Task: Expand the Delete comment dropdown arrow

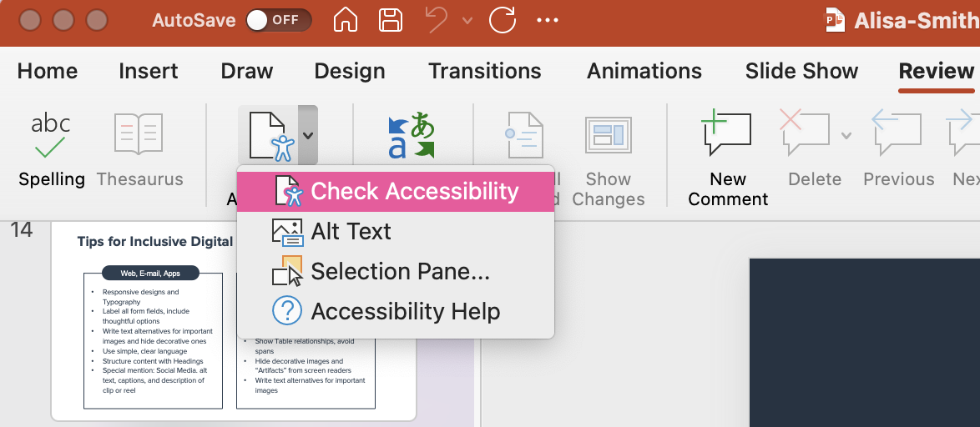Action: click(846, 135)
